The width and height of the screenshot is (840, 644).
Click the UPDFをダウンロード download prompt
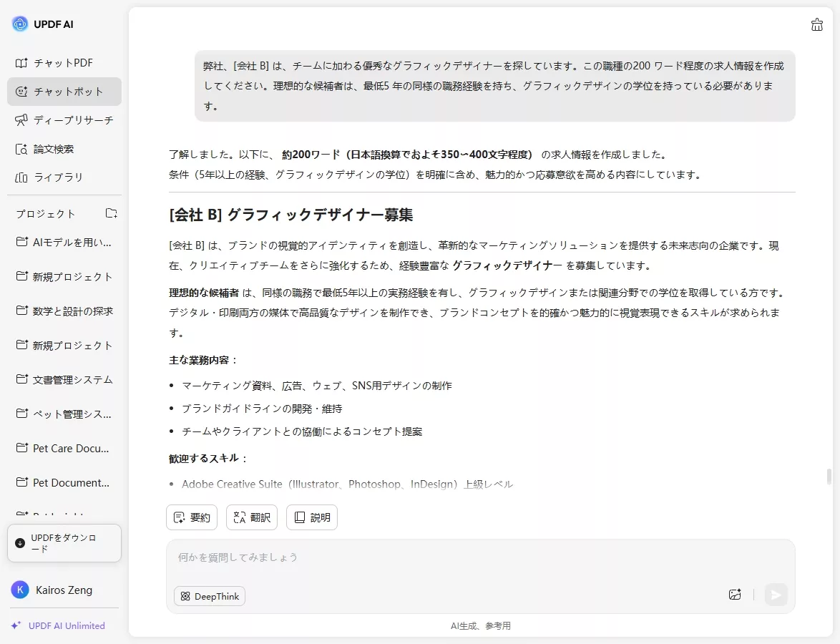coord(64,542)
